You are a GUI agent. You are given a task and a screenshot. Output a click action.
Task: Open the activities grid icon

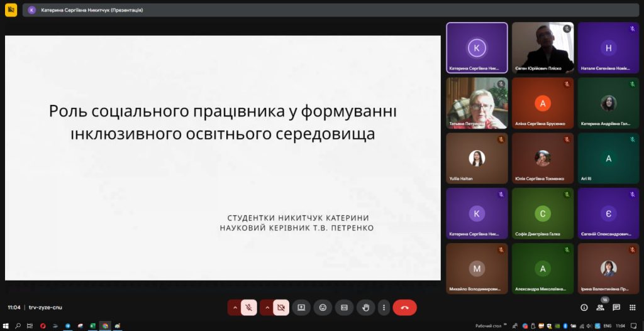pyautogui.click(x=632, y=308)
